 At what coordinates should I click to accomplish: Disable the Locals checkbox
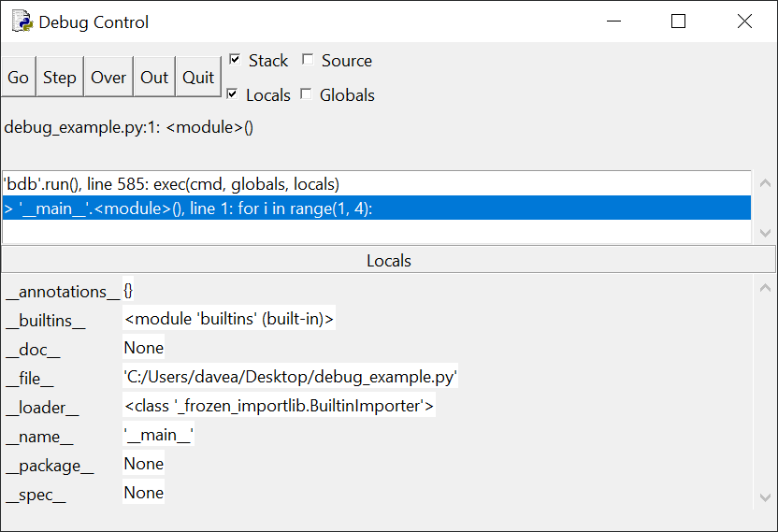(x=233, y=94)
